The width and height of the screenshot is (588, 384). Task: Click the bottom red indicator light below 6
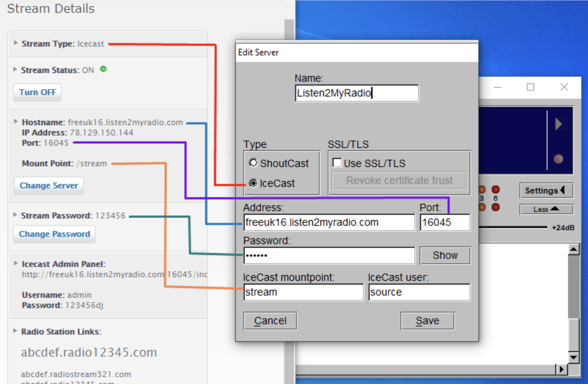495,207
